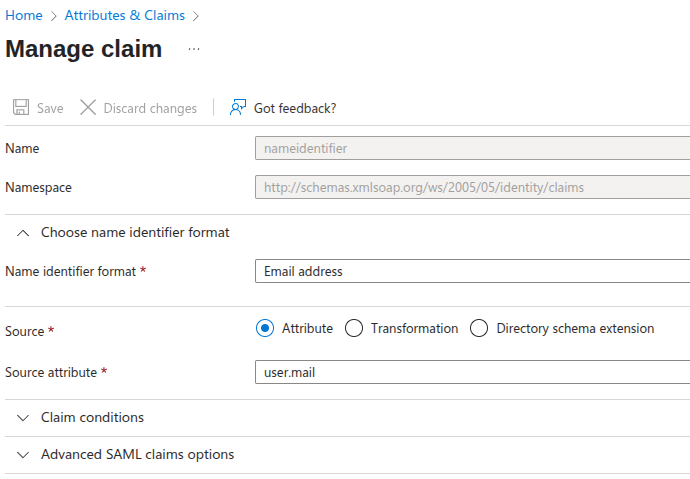Open the Source attribute combo box

(x=472, y=372)
